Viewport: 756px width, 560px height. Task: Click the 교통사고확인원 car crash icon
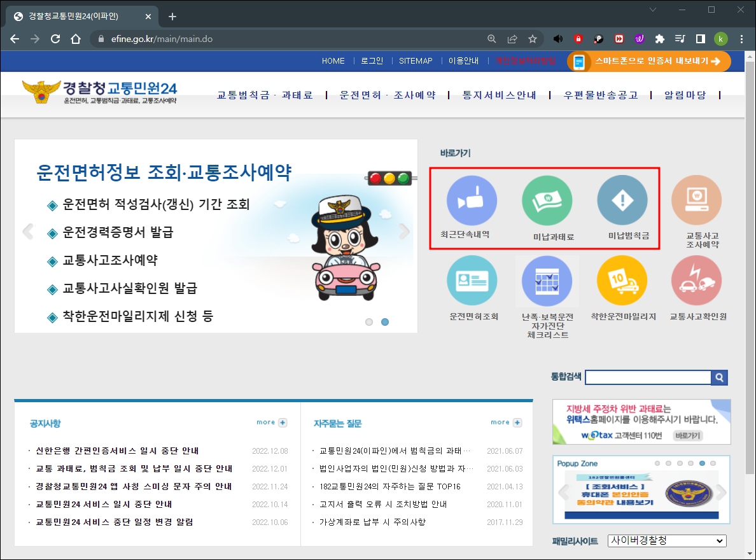pos(697,280)
